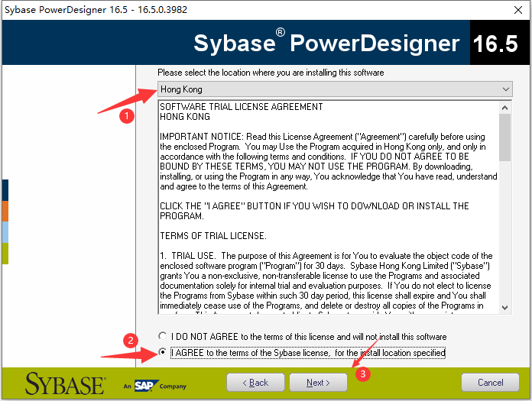The height and width of the screenshot is (401, 532).
Task: Click the Next button
Action: coord(318,383)
